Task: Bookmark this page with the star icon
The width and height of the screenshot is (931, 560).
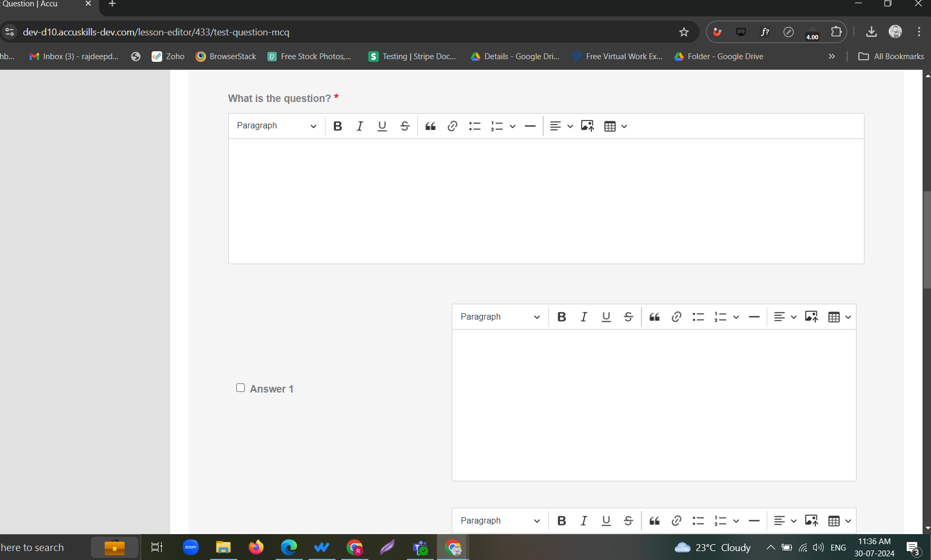Action: coord(684,32)
